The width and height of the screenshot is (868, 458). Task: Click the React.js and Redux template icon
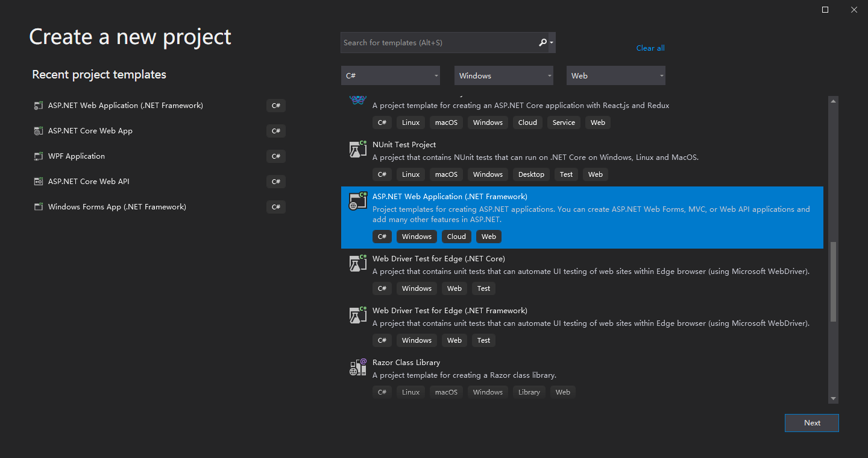[357, 100]
